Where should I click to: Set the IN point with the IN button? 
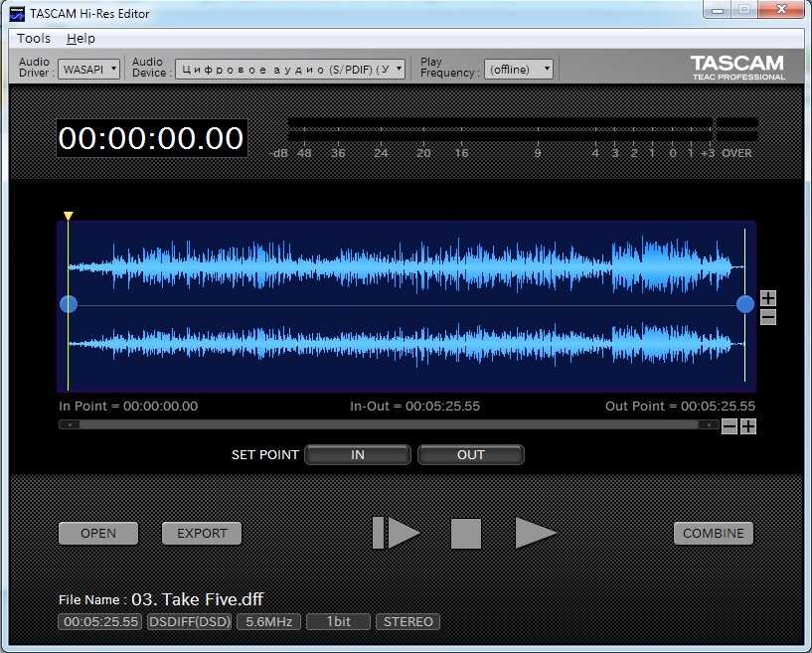pyautogui.click(x=358, y=454)
